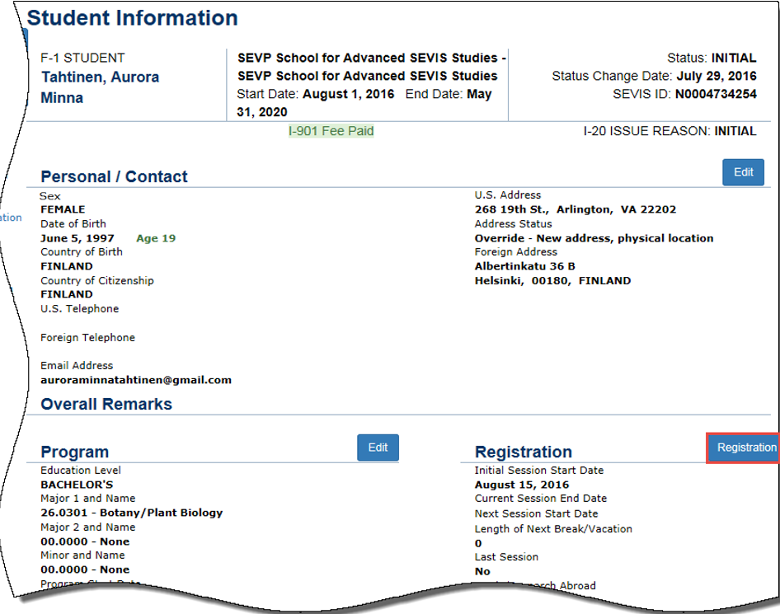Select the Override - New address status text
The image size is (780, 615).
(594, 238)
